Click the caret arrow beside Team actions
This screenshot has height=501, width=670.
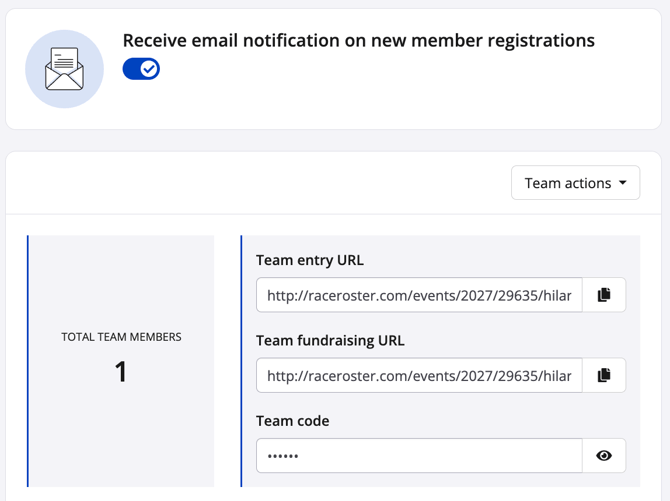623,184
